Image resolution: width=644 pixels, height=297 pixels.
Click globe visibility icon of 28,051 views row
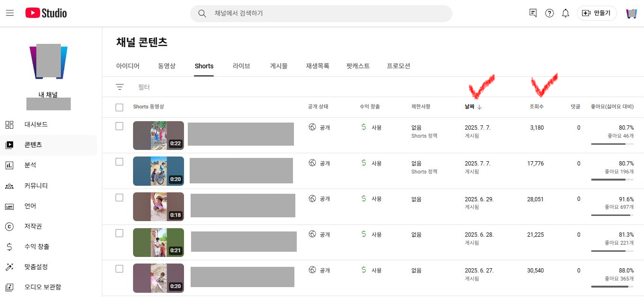312,199
